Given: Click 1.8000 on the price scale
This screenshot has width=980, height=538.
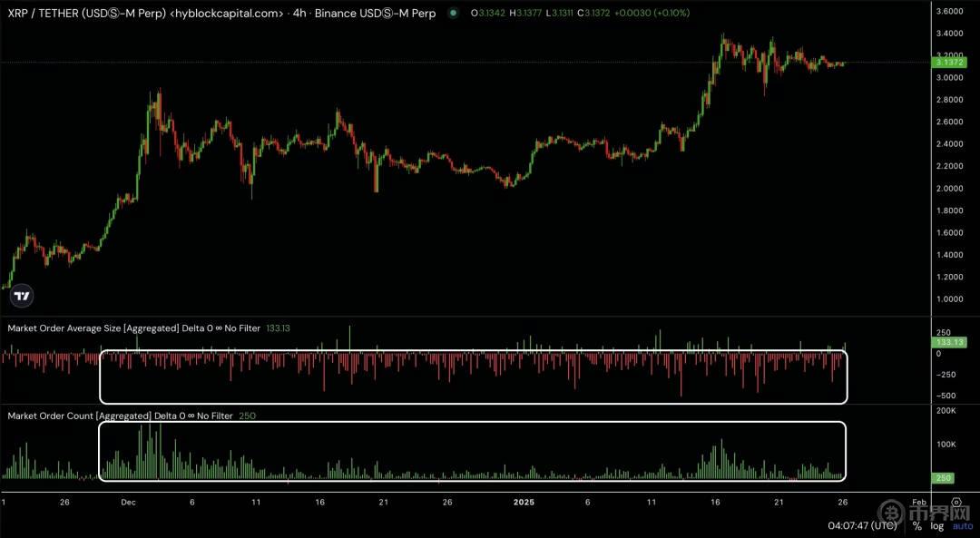Looking at the screenshot, I should 949,210.
